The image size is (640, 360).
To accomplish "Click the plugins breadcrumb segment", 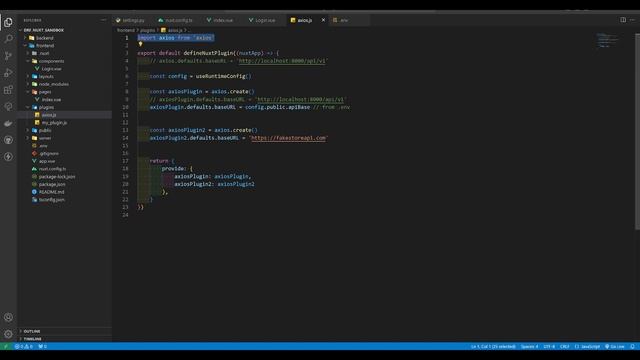I will [148, 30].
